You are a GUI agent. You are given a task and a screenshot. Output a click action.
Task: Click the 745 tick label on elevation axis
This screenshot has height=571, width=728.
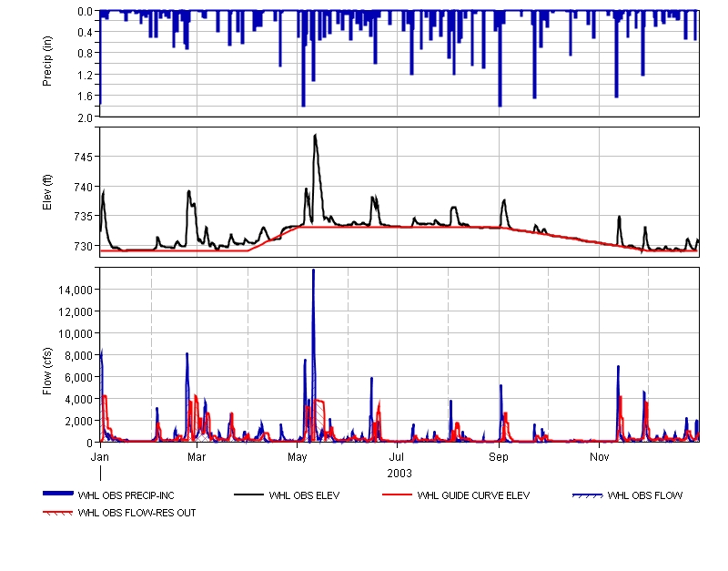point(83,157)
